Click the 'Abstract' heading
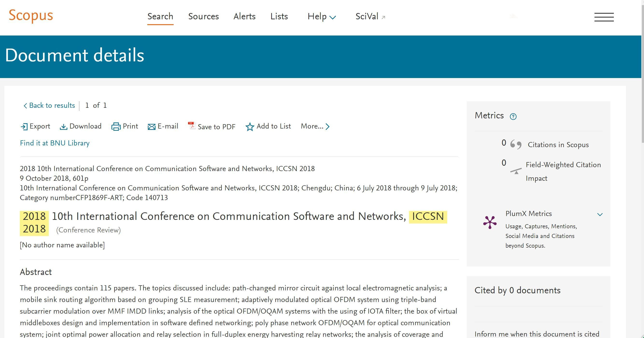The height and width of the screenshot is (338, 644). point(36,272)
